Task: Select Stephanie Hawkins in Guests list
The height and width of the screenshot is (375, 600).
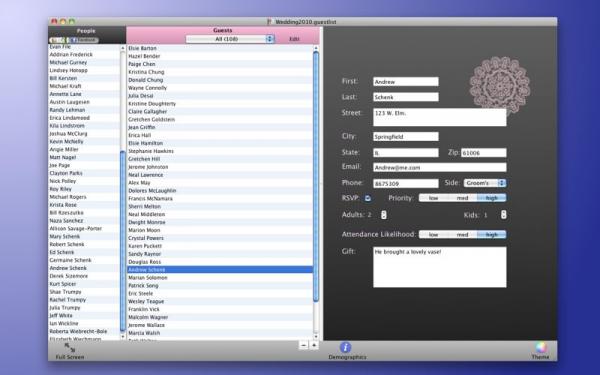Action: tap(220, 151)
